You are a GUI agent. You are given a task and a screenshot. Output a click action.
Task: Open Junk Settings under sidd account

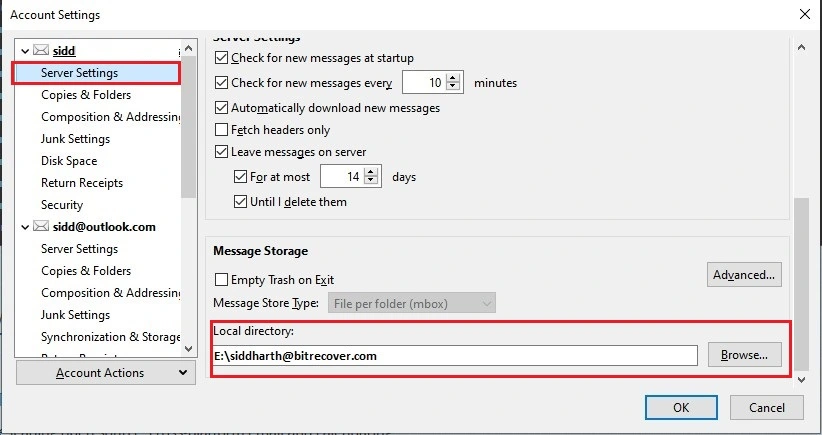tap(75, 139)
